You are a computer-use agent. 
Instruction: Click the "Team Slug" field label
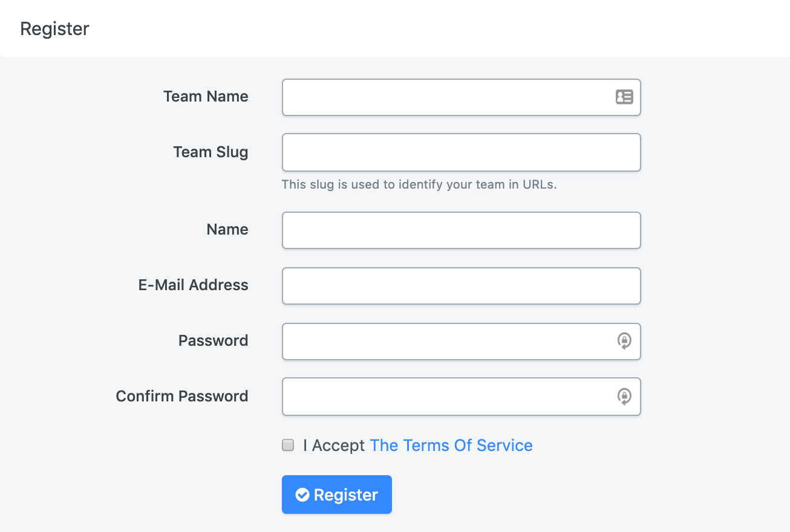coord(211,152)
